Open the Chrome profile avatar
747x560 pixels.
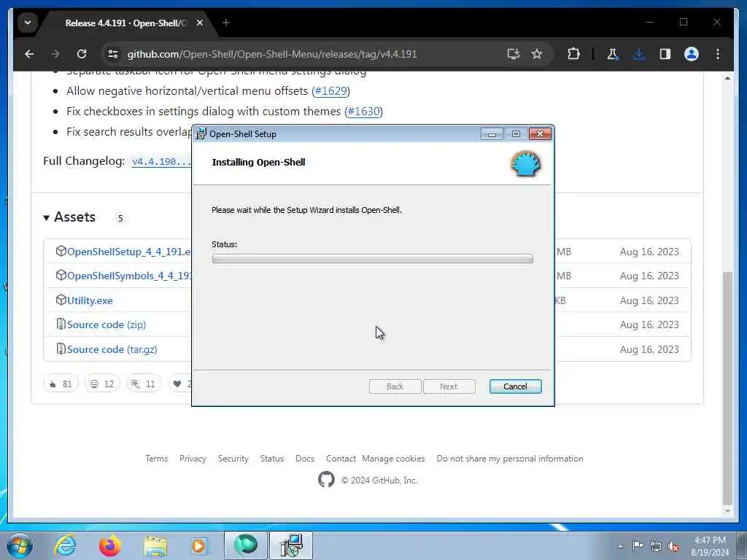coord(692,54)
